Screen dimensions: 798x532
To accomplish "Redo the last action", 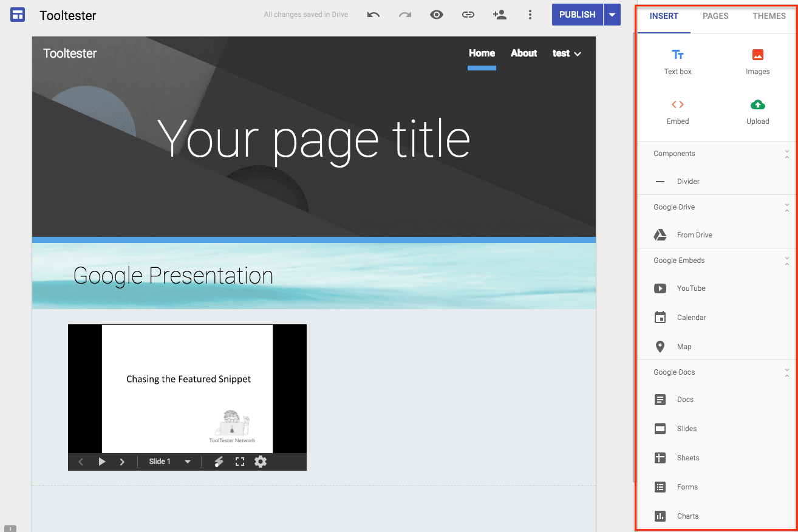I will click(x=405, y=15).
